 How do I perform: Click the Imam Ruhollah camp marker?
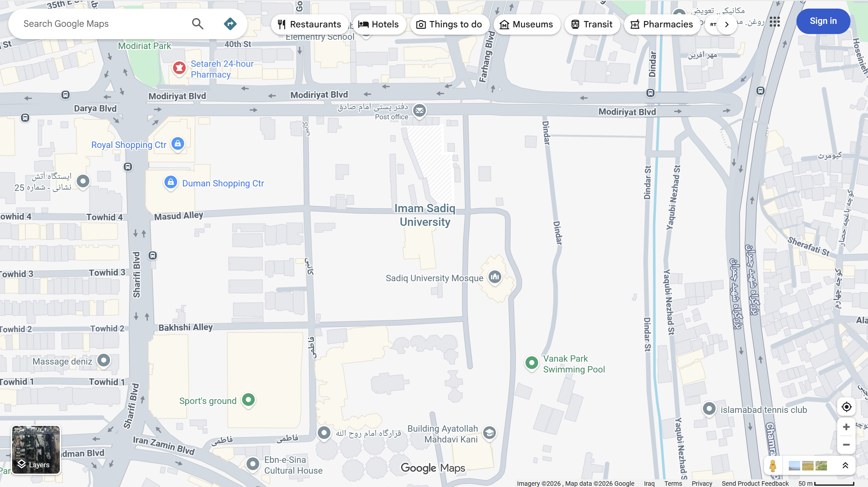(x=324, y=433)
